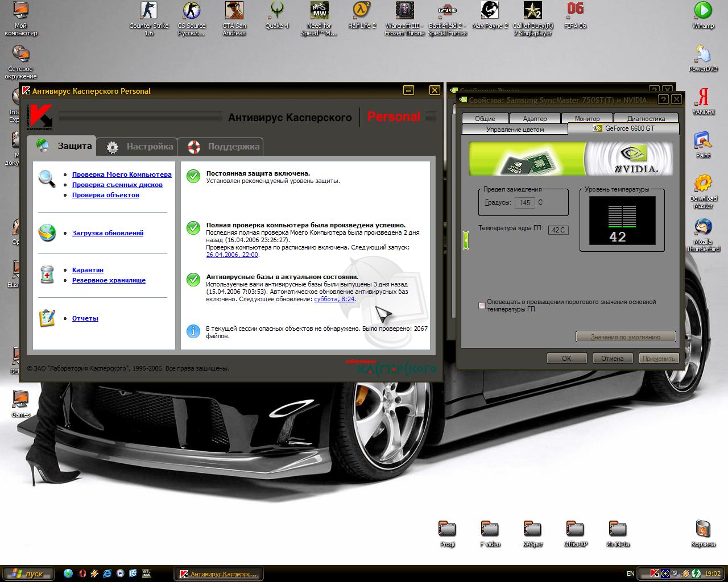This screenshot has height=582, width=728.
Task: Click the Kaspersky tray icon near clock
Action: 655,573
